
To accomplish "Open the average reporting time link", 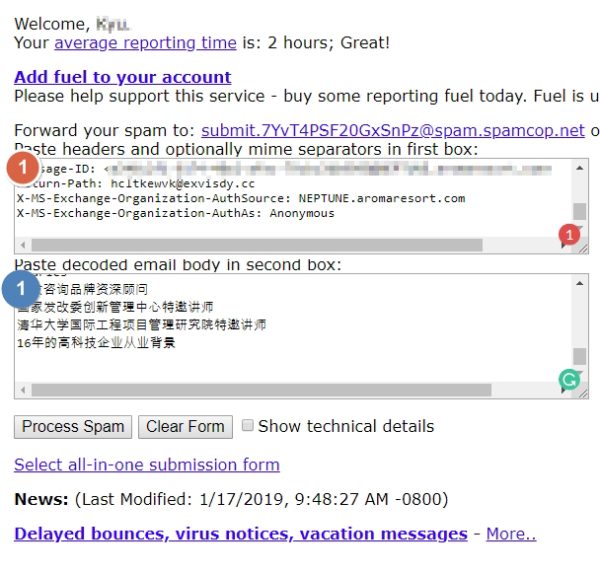I will coord(145,43).
